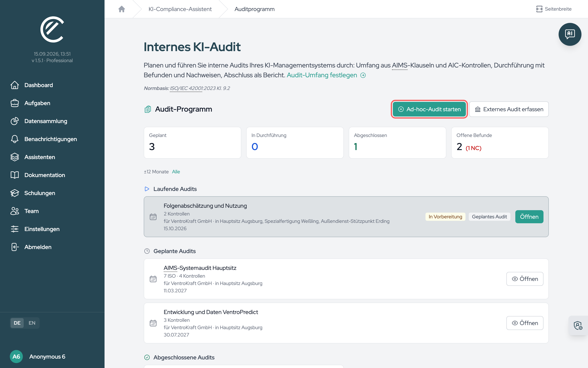Click the Schulungen graduation cap icon
This screenshot has height=368, width=588.
click(x=14, y=193)
